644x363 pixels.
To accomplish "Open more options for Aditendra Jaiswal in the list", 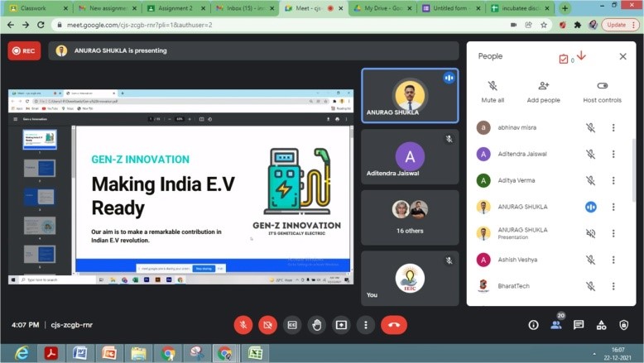I will point(613,154).
